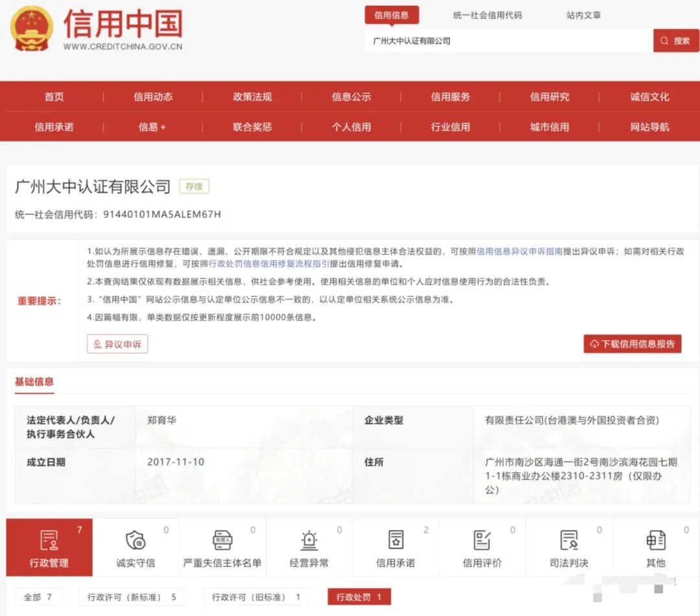
Task: Select the 诚实守信 shield icon
Action: 135,541
